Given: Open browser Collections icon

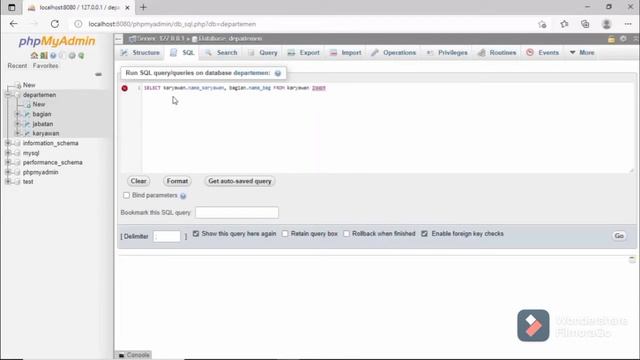Looking at the screenshot, I should click(x=585, y=24).
